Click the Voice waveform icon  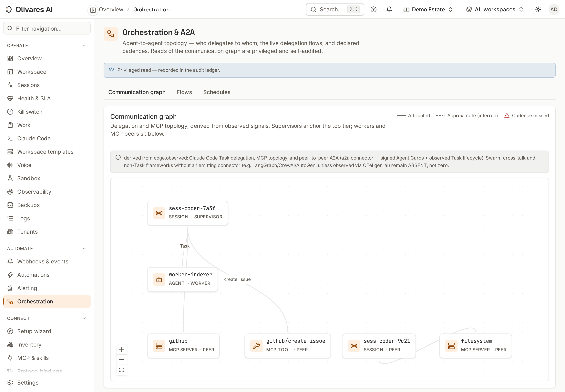point(10,165)
